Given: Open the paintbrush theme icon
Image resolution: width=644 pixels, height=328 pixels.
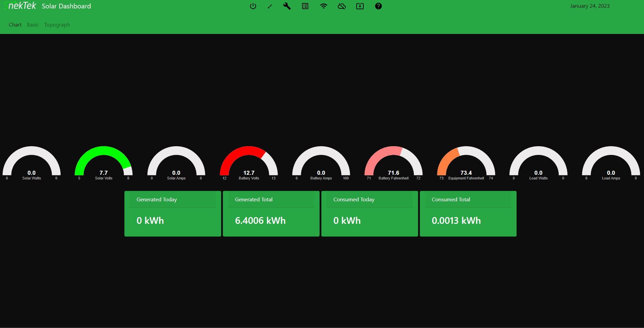Looking at the screenshot, I should 270,6.
